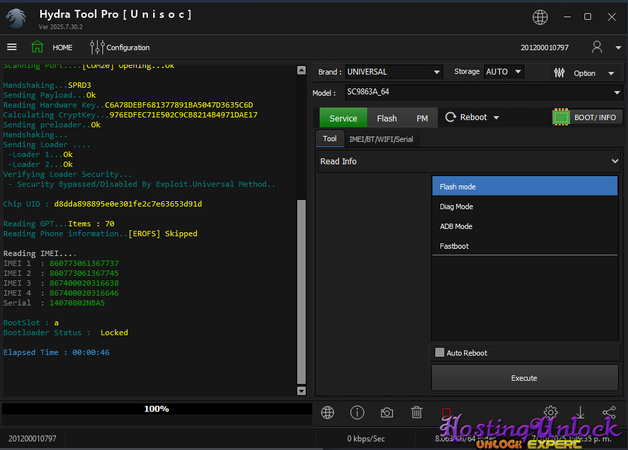Image resolution: width=628 pixels, height=450 pixels.
Task: Click the BOOT/ INFO button
Action: [x=588, y=117]
